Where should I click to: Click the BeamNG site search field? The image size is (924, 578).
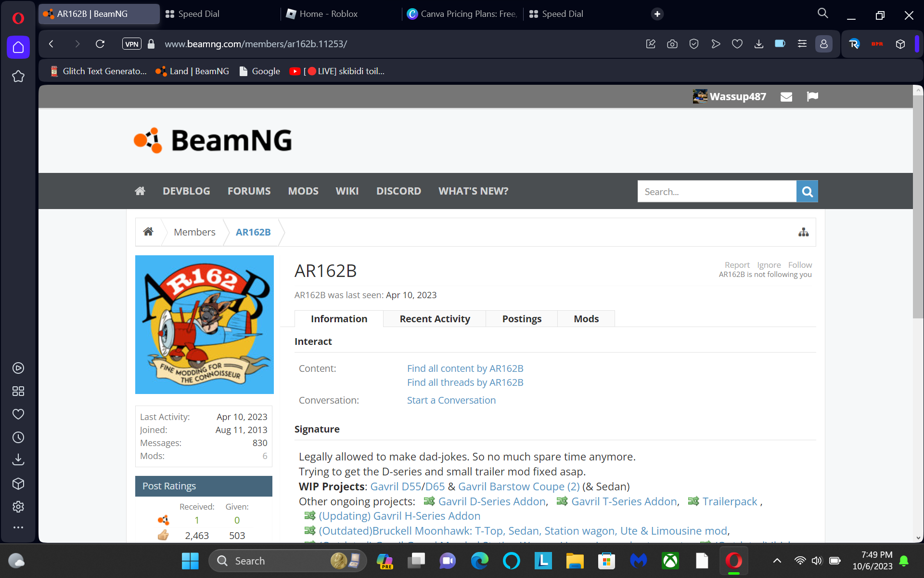(x=717, y=192)
